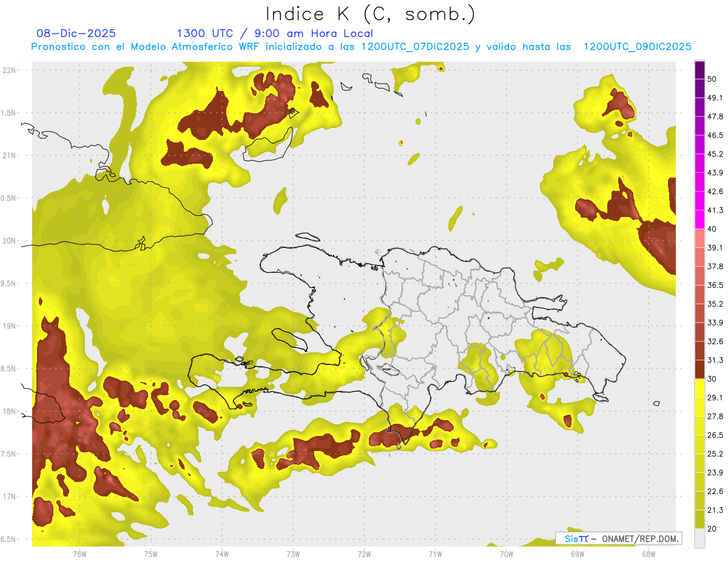The width and height of the screenshot is (728, 562).
Task: Select the 76W longitude axis label
Action: tap(79, 554)
